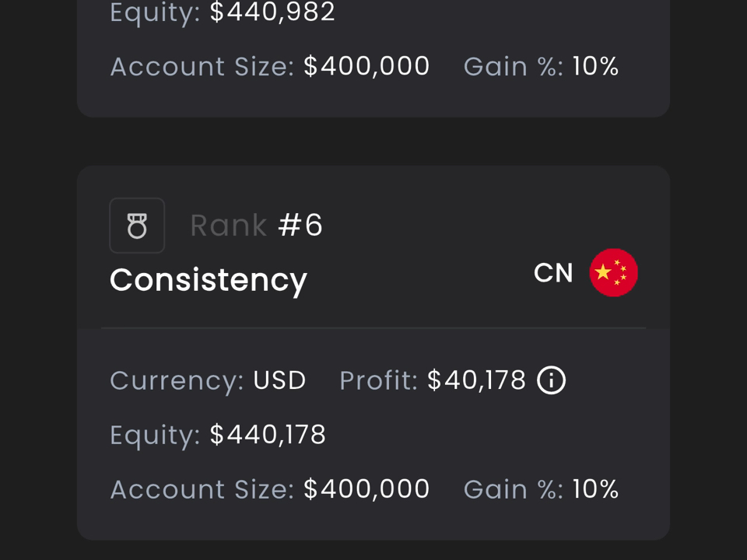The image size is (747, 560).
Task: Click Gain % 10% in the top card
Action: [x=595, y=65]
